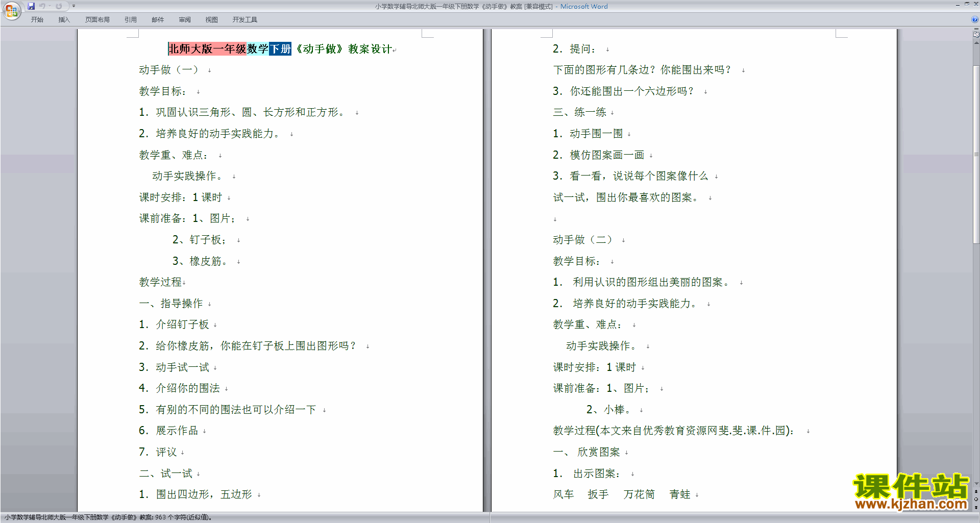Screen dimensions: 980x523
Task: Click the word 万花筒 on right page
Action: (x=639, y=494)
